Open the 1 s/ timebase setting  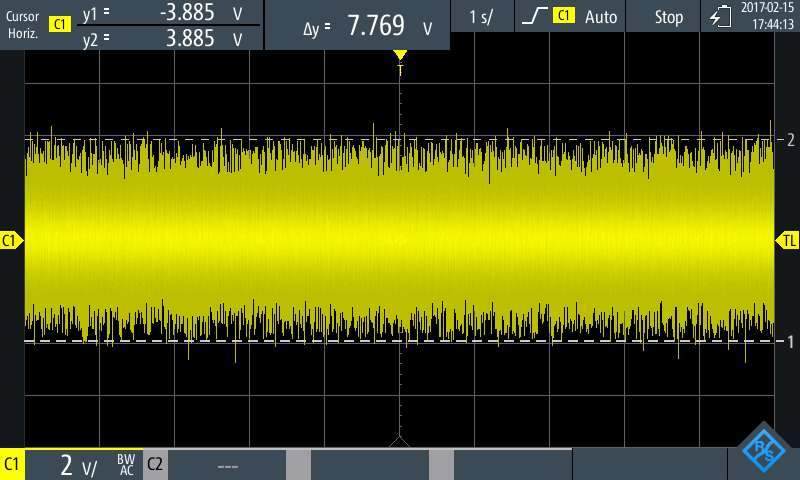pyautogui.click(x=481, y=17)
